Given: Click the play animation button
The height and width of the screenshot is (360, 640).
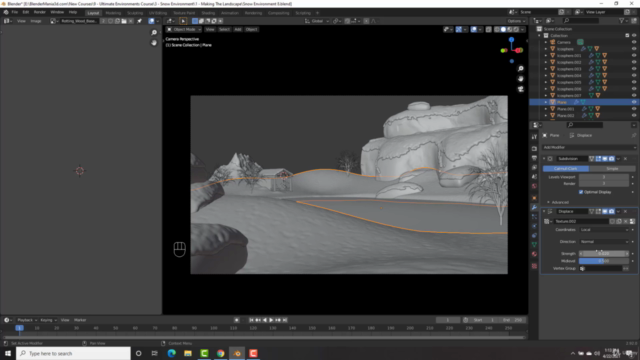Looking at the screenshot, I should click(271, 320).
